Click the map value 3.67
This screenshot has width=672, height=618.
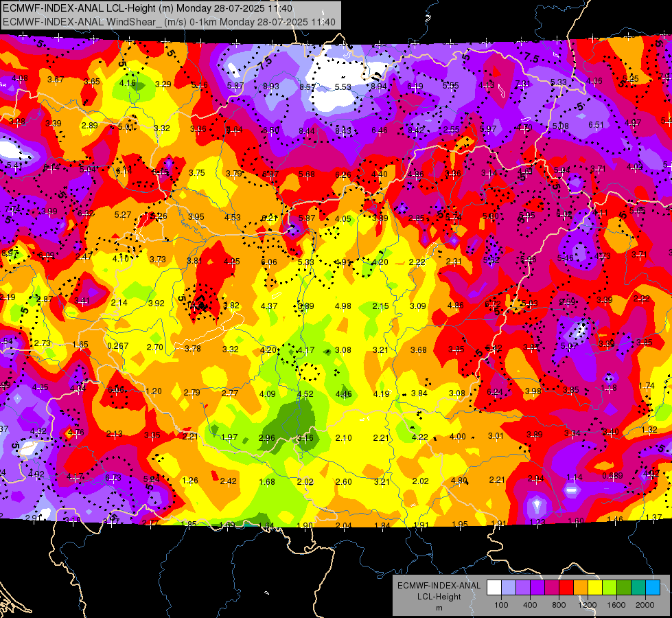point(56,80)
